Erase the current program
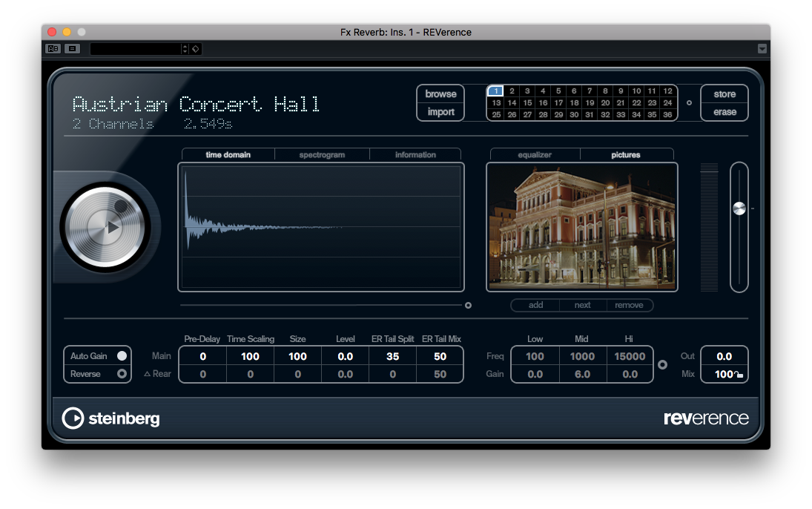 [x=724, y=112]
